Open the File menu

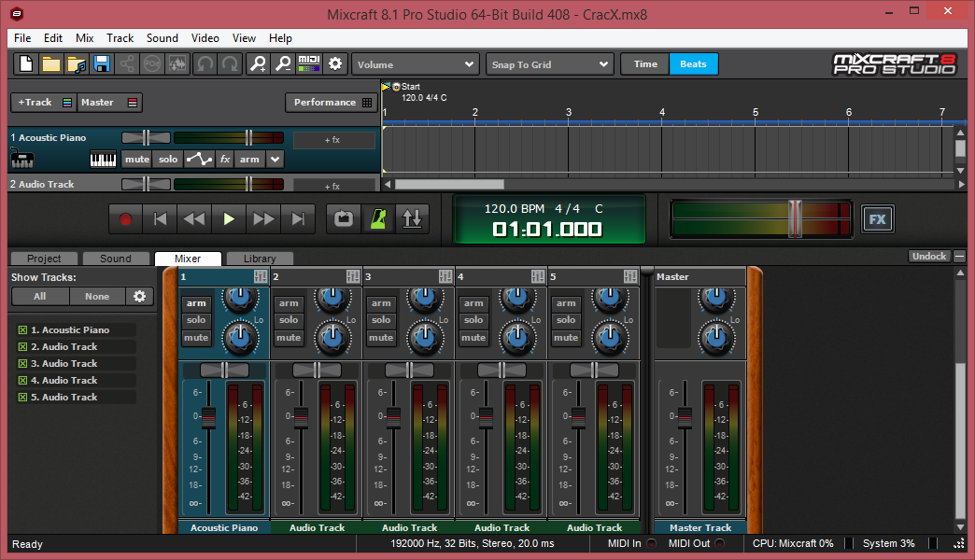[22, 38]
